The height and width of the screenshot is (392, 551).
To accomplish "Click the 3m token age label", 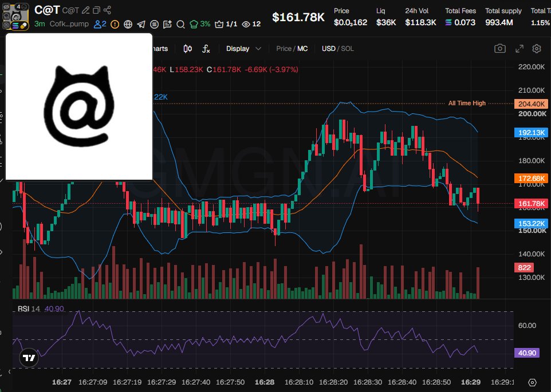I will point(40,24).
